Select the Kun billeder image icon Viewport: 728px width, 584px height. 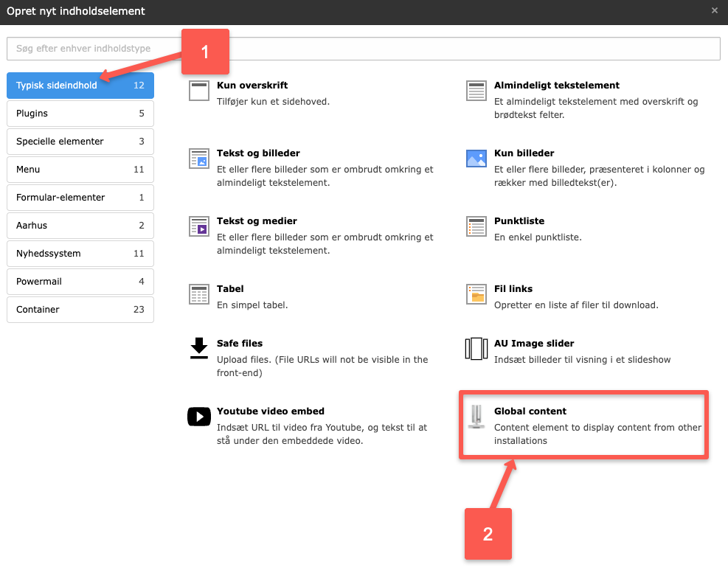pyautogui.click(x=476, y=159)
